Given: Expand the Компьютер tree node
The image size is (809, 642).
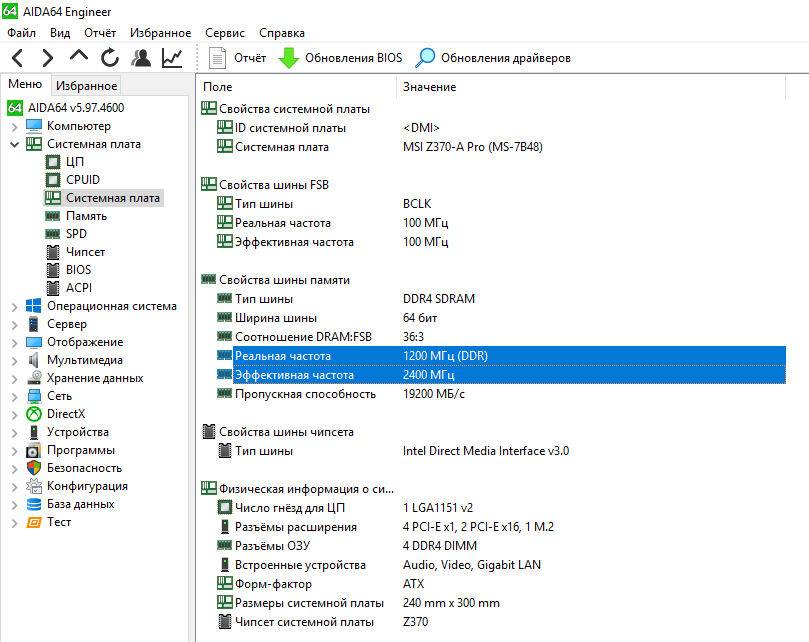Looking at the screenshot, I should pyautogui.click(x=14, y=127).
